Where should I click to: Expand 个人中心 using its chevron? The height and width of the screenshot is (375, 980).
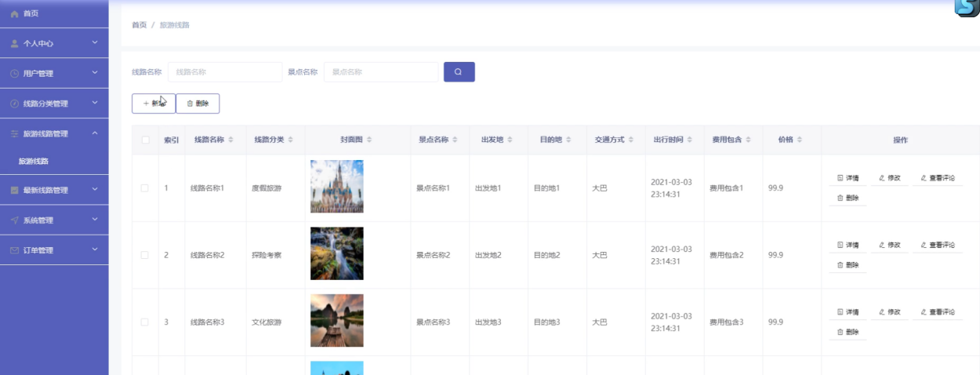pos(95,43)
